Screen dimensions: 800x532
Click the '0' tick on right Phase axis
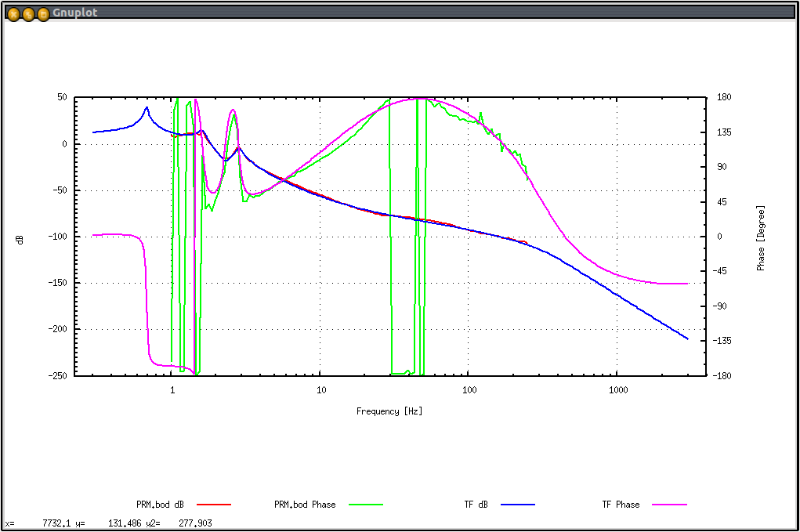720,237
